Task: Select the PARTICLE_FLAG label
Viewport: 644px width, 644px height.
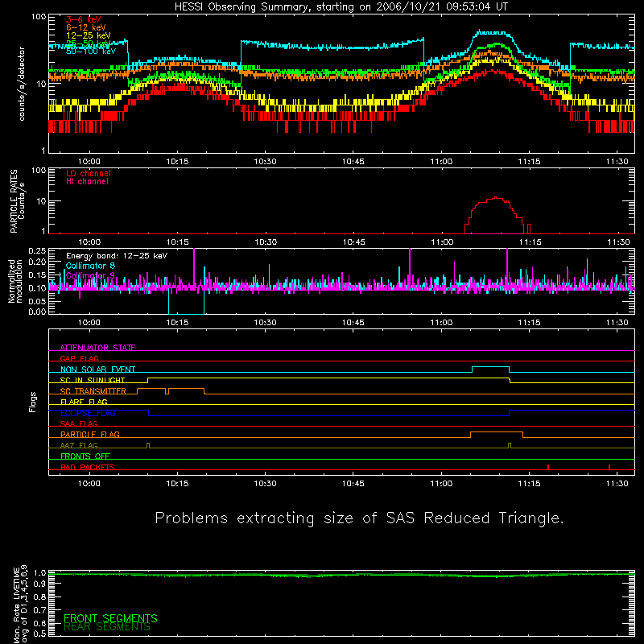Action: (90, 434)
